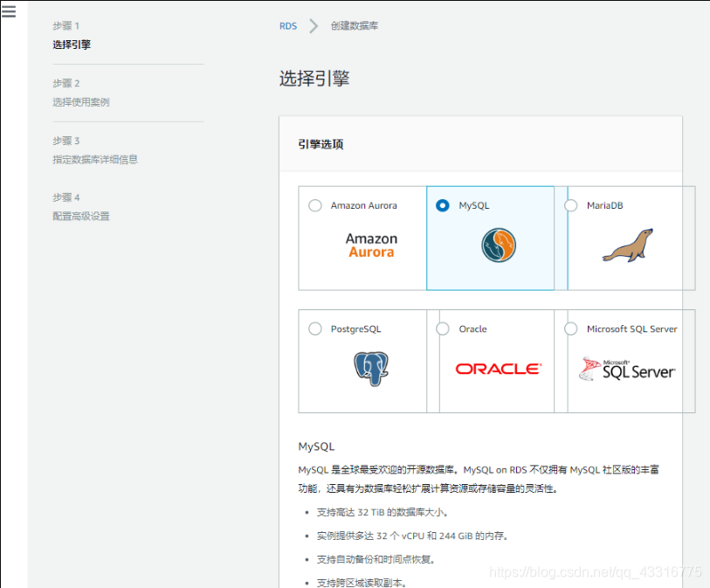Click the MySQL description heading

coord(316,446)
